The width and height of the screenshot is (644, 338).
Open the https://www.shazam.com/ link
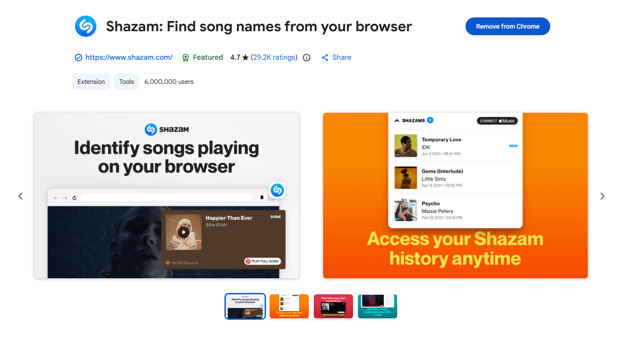[x=129, y=58]
